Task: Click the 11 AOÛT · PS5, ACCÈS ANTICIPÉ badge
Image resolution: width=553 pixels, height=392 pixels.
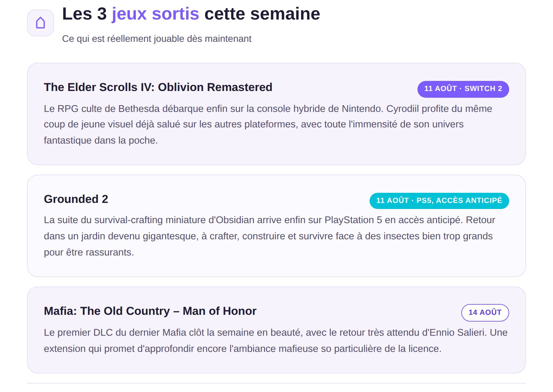Action: (x=439, y=201)
